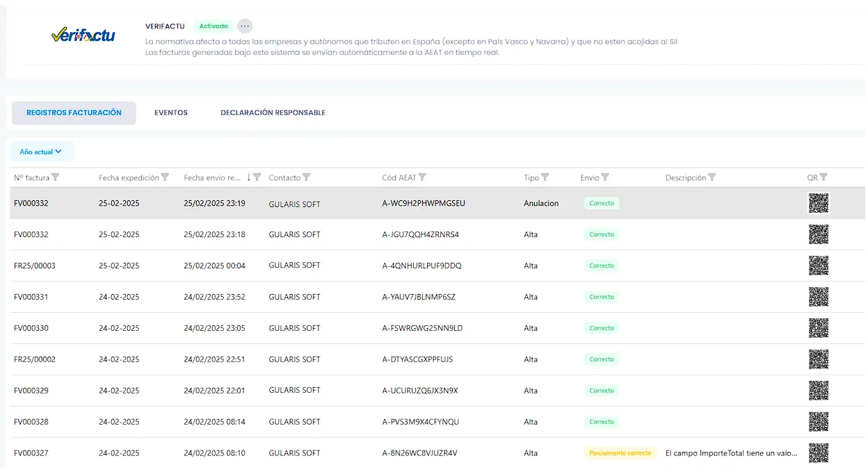Click send time 24/02/2025 08:14
The width and height of the screenshot is (868, 472).
[x=214, y=422]
